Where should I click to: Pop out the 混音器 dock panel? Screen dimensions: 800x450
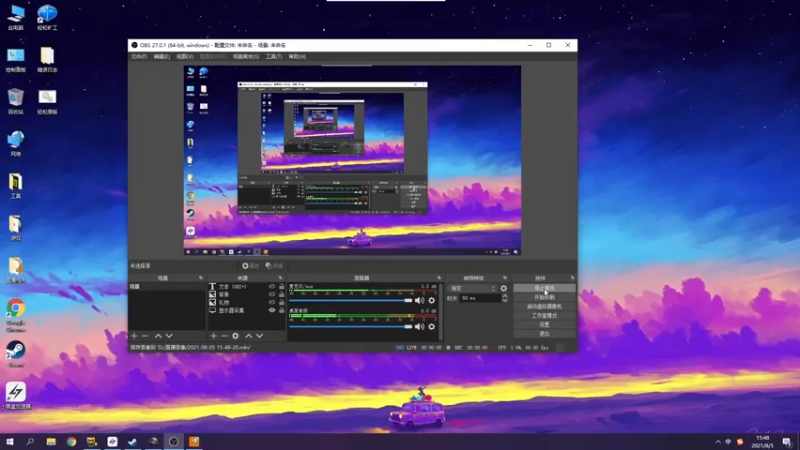439,278
